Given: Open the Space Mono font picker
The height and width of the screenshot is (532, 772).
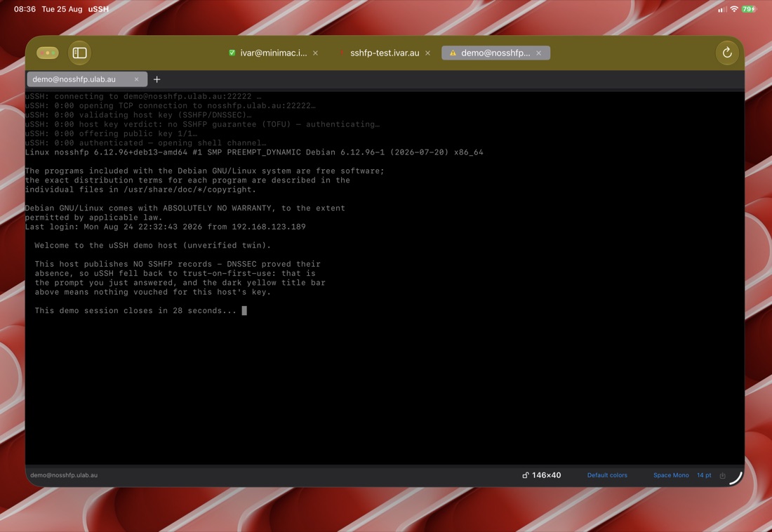Looking at the screenshot, I should click(x=671, y=475).
